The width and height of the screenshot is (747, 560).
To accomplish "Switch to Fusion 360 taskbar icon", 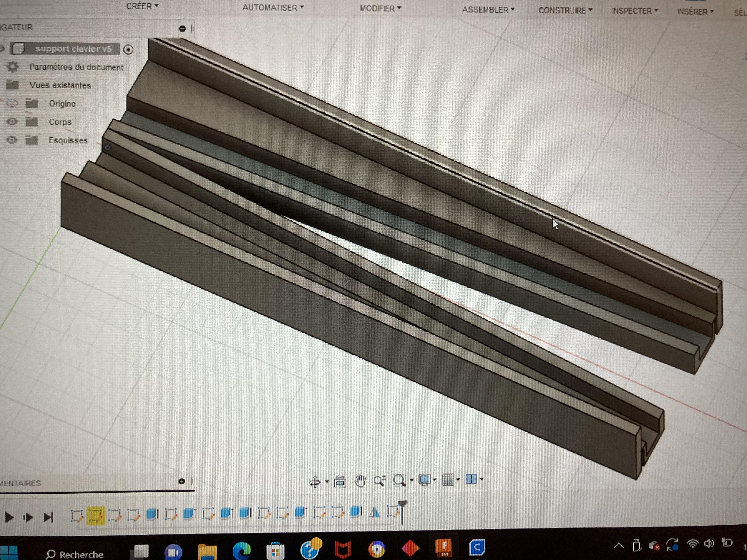I will [x=443, y=548].
